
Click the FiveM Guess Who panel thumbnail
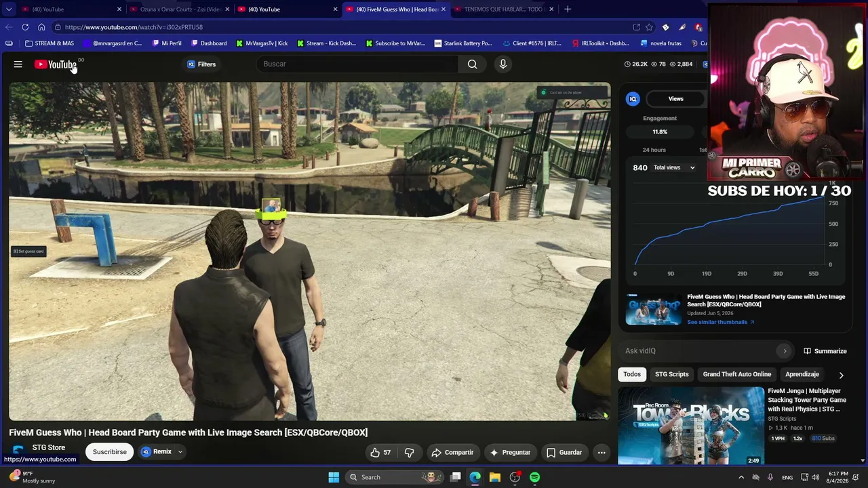point(654,309)
